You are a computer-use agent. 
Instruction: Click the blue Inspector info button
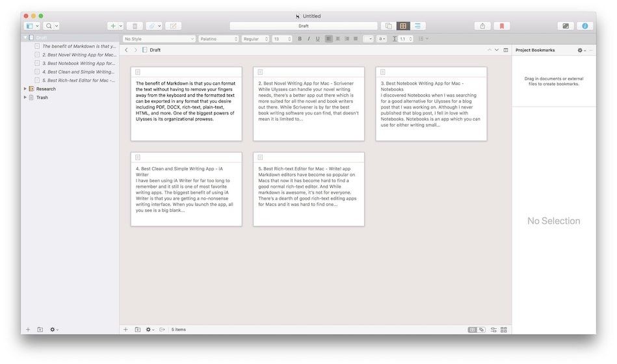pos(585,26)
